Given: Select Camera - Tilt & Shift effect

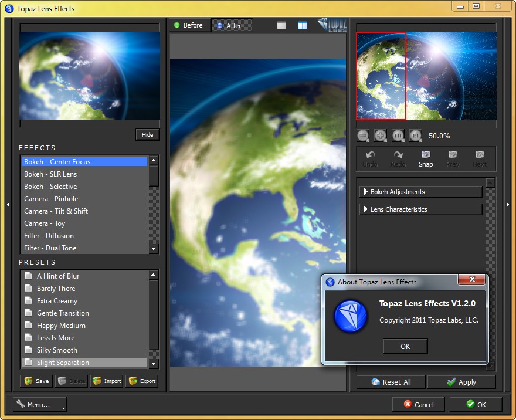Looking at the screenshot, I should [x=84, y=211].
